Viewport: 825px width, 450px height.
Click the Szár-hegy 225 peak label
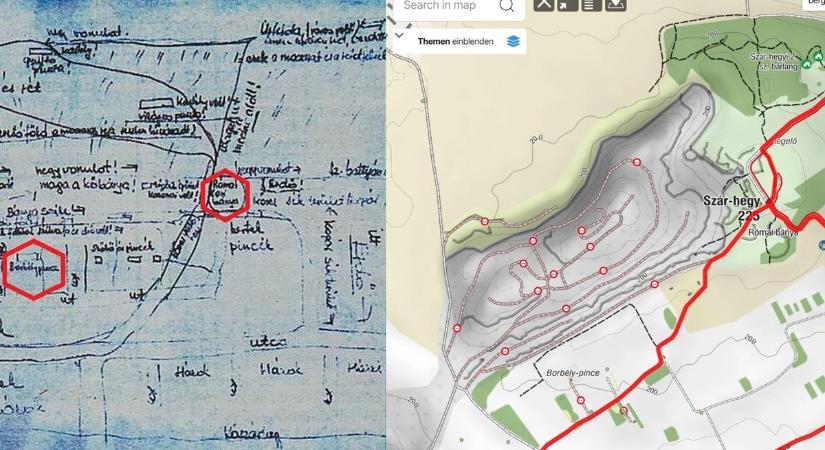[732, 208]
